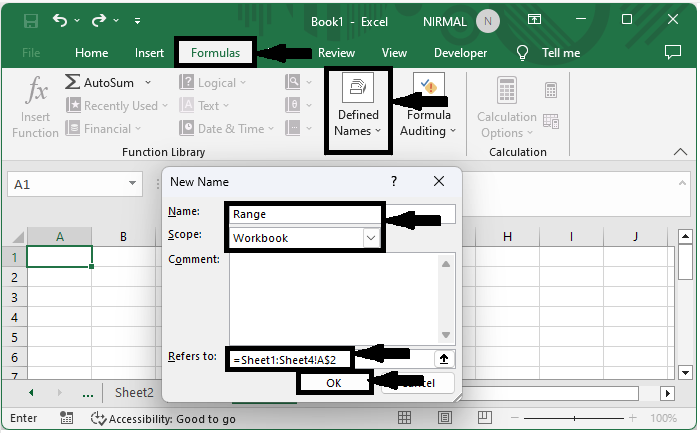Expand the Name Box dropdown arrow

coord(133,183)
